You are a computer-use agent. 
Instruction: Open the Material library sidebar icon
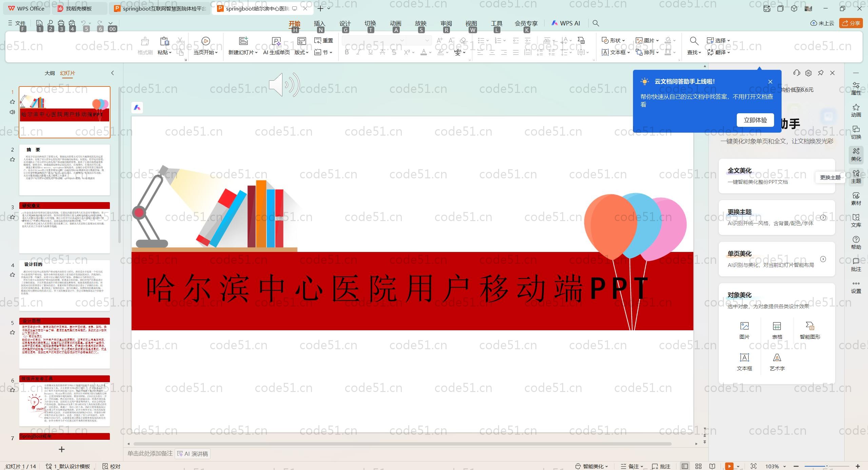[x=856, y=198]
